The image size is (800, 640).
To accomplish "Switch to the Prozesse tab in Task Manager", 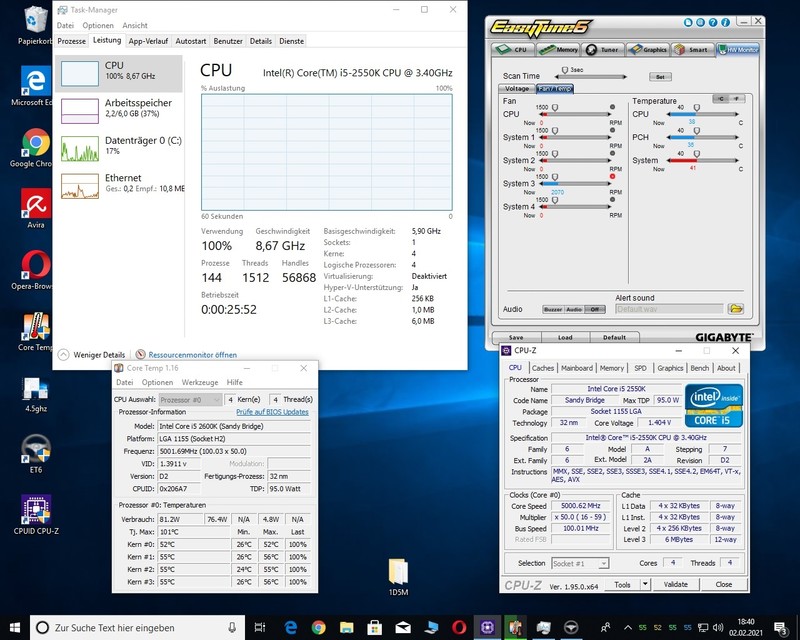I will tap(71, 41).
